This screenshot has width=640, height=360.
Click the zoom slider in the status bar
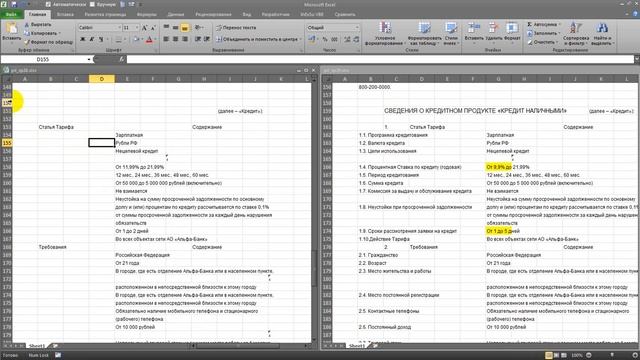(611, 355)
